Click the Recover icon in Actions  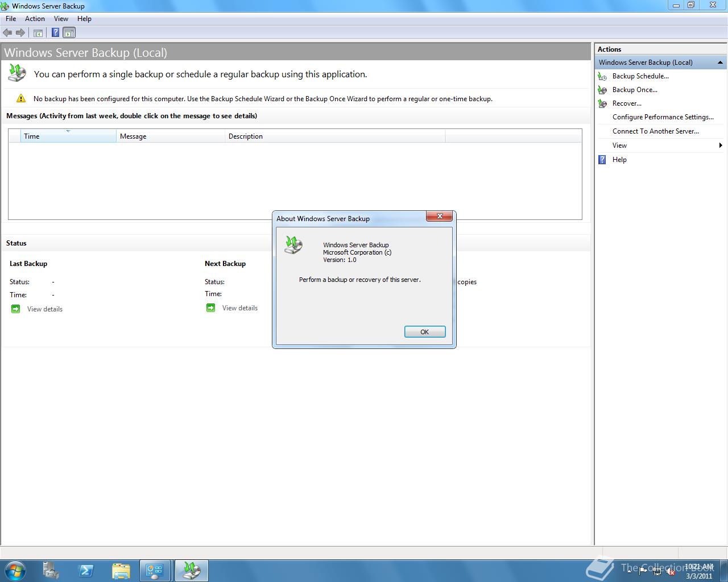pos(602,103)
